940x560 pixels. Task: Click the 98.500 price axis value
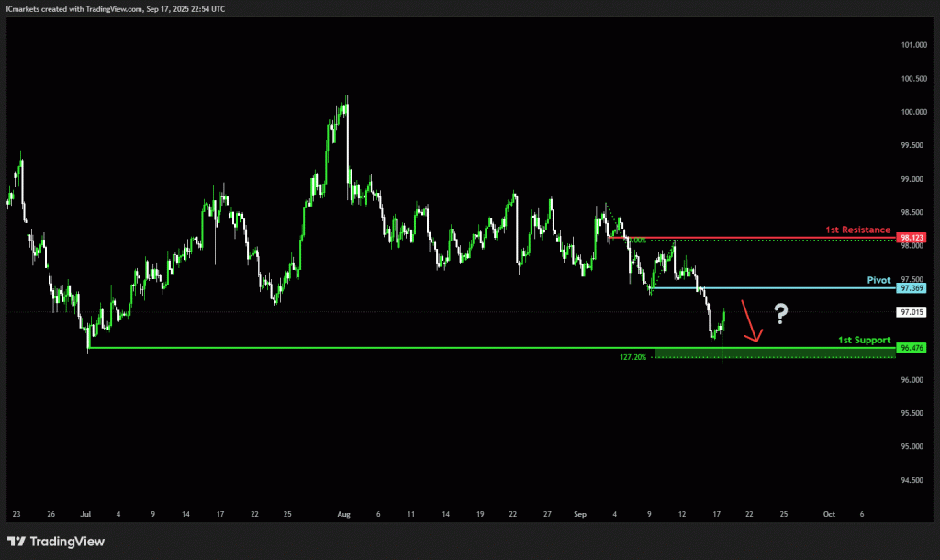[x=913, y=212]
